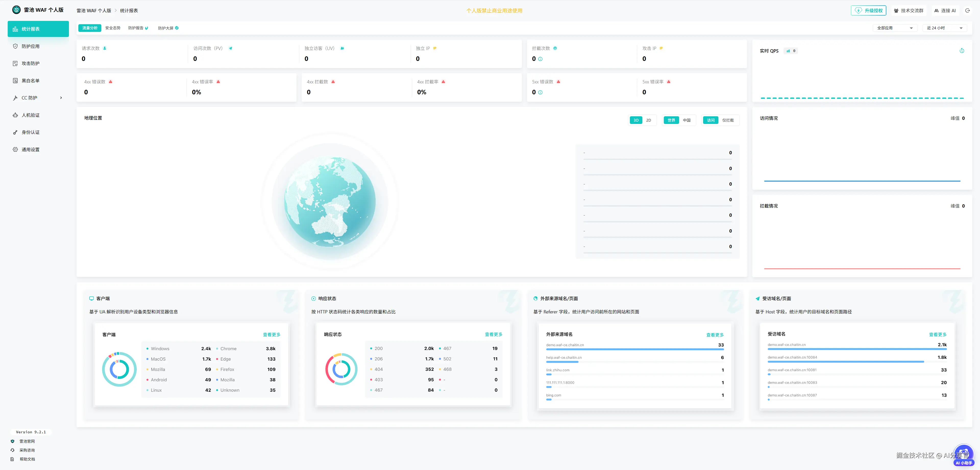Switch to the 安全态势 tab
This screenshot has height=470, width=980.
pos(113,28)
